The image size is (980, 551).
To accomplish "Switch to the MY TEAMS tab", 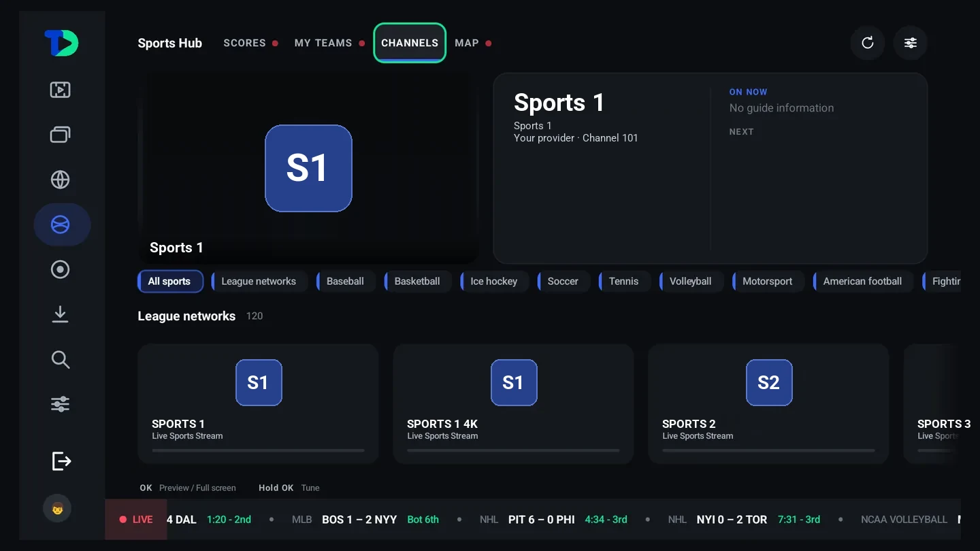I will point(330,43).
